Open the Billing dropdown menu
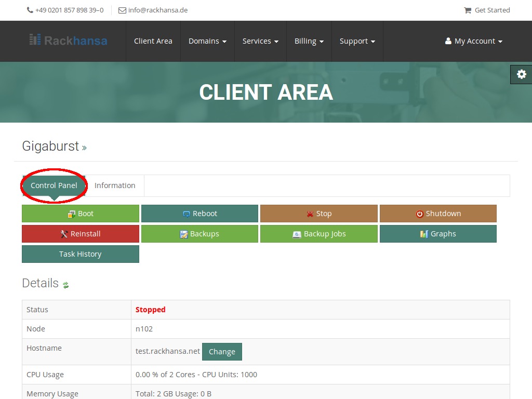Image resolution: width=532 pixels, height=399 pixels. (309, 41)
